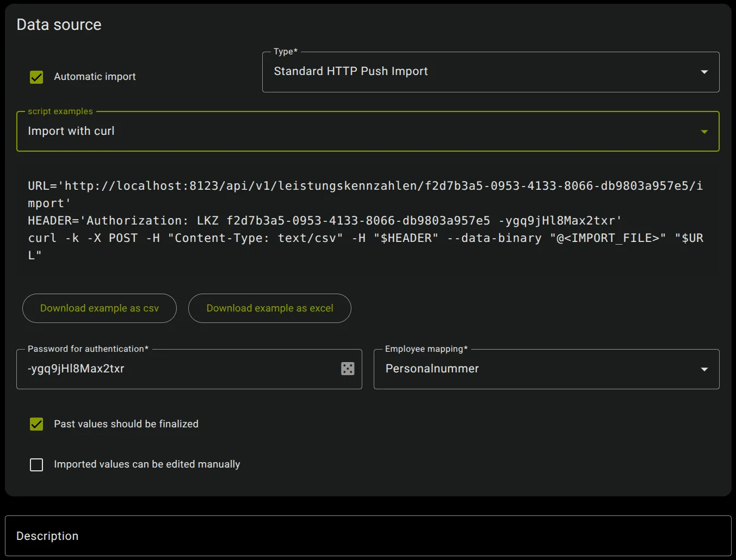736x560 pixels.
Task: Generate a random password using the dice icon
Action: [x=348, y=369]
